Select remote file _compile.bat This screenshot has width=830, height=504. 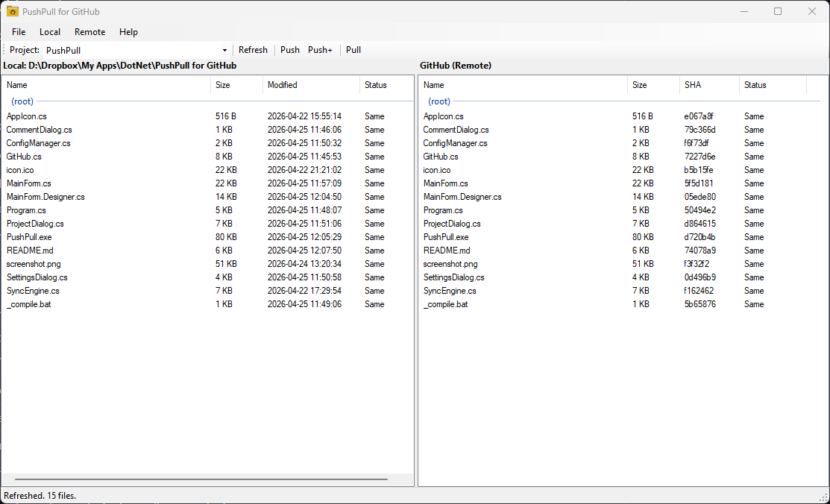(445, 304)
